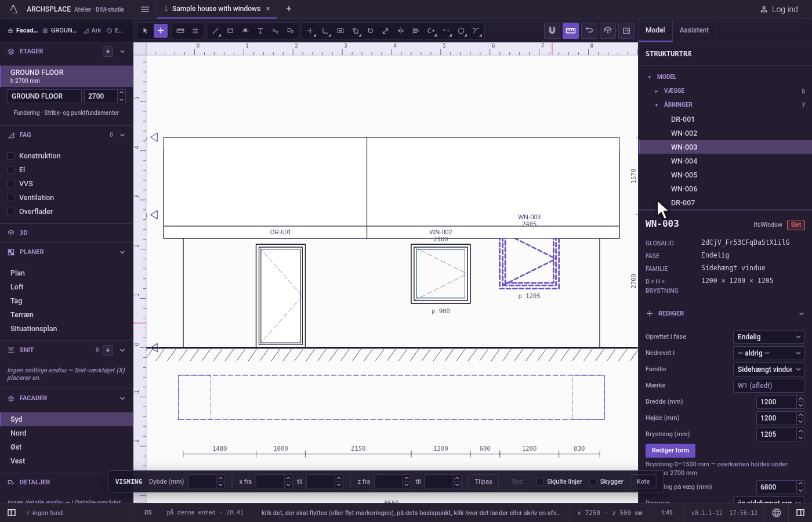Click the undo arrow icon

pyautogui.click(x=589, y=31)
